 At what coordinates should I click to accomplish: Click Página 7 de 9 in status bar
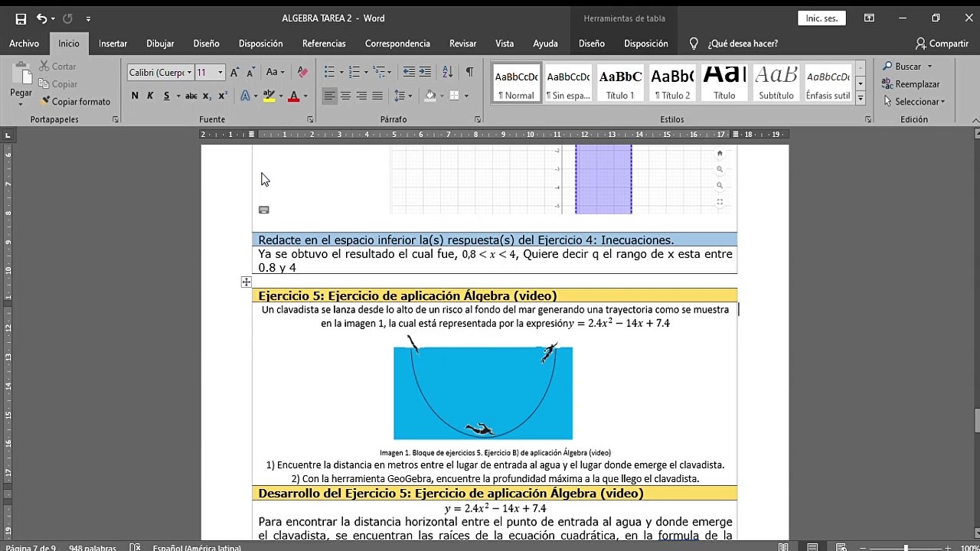(x=31, y=548)
